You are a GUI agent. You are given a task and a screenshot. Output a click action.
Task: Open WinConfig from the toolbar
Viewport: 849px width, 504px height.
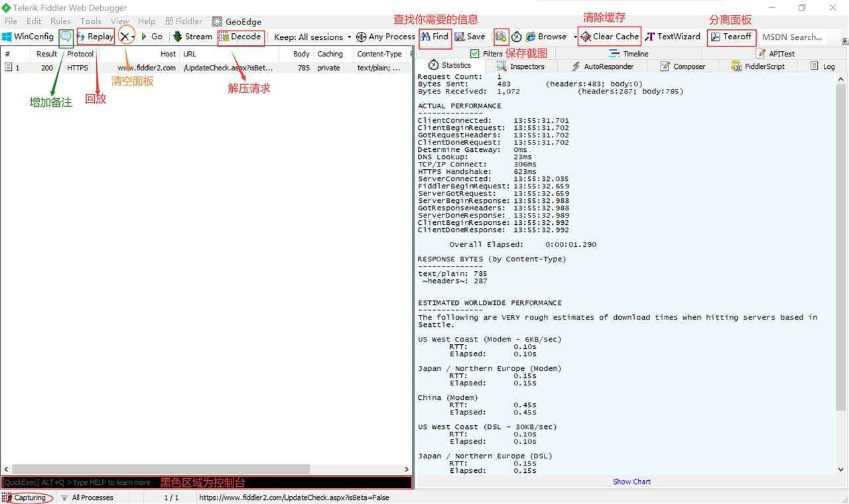[x=28, y=36]
